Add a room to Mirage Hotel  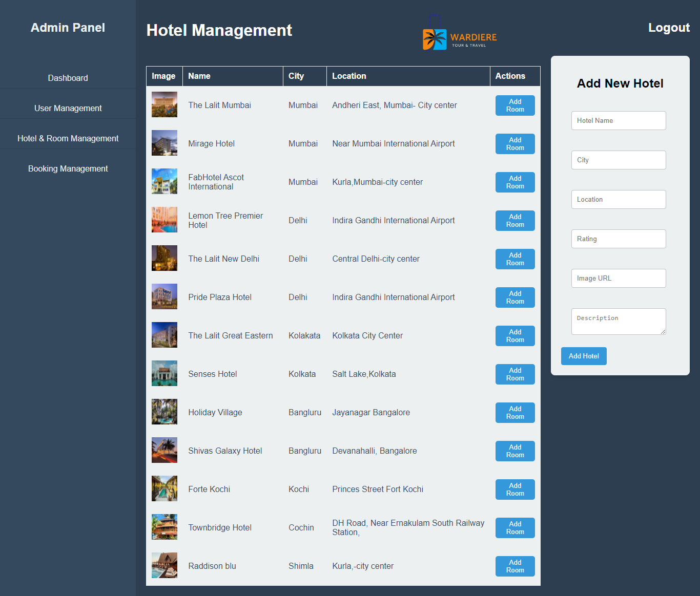(x=514, y=144)
